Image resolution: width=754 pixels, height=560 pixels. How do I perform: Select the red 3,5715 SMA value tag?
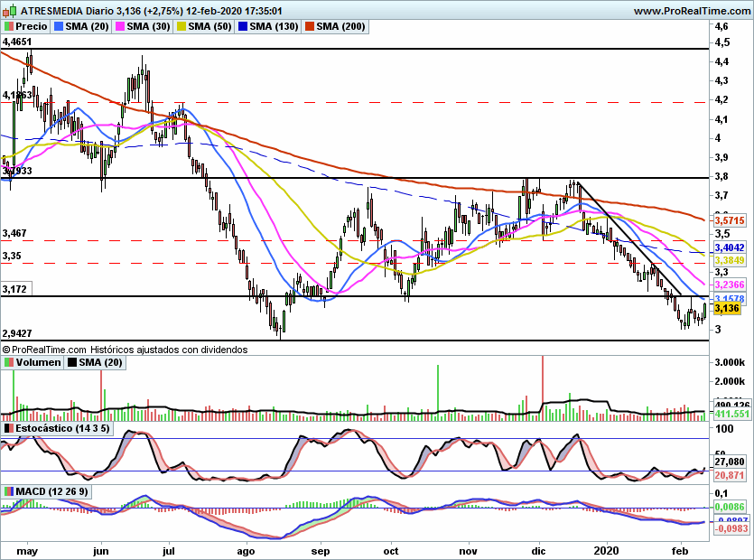(x=730, y=220)
